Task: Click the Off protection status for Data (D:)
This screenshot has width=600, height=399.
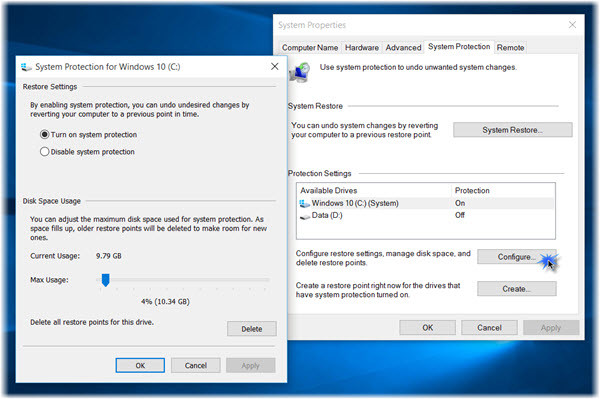Action: 460,215
